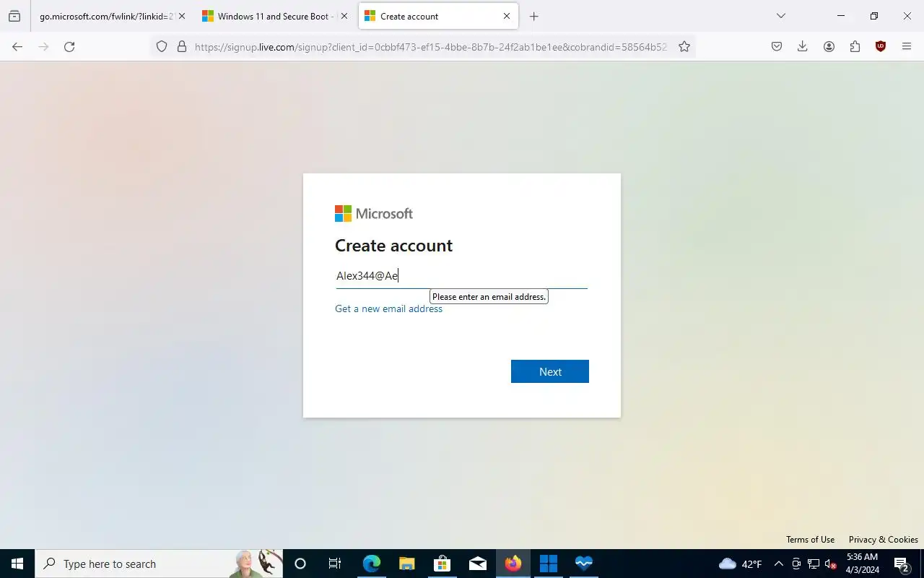This screenshot has width=924, height=578.
Task: Open the blue Windows logo taskbar app
Action: coord(549,564)
